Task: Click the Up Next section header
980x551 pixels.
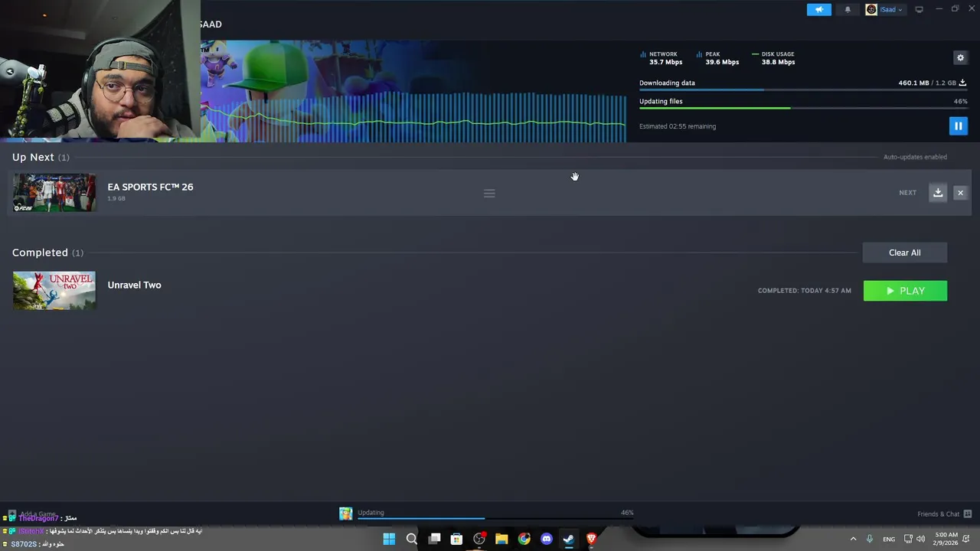Action: pyautogui.click(x=41, y=157)
